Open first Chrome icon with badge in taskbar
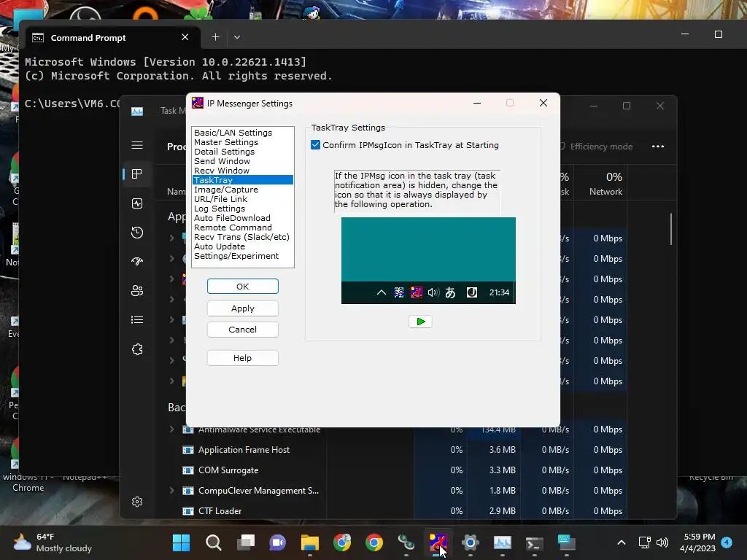 click(342, 542)
